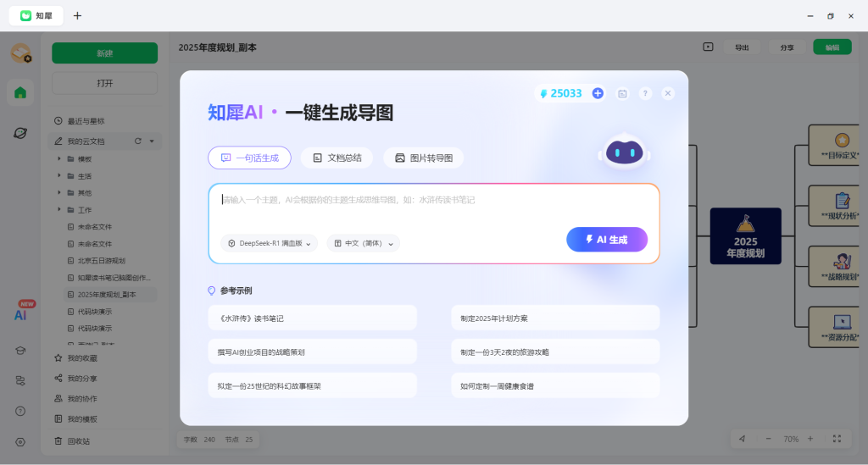Choose example 拟定一份25世纪的科幻故事框架
The image size is (868, 465).
pos(312,385)
